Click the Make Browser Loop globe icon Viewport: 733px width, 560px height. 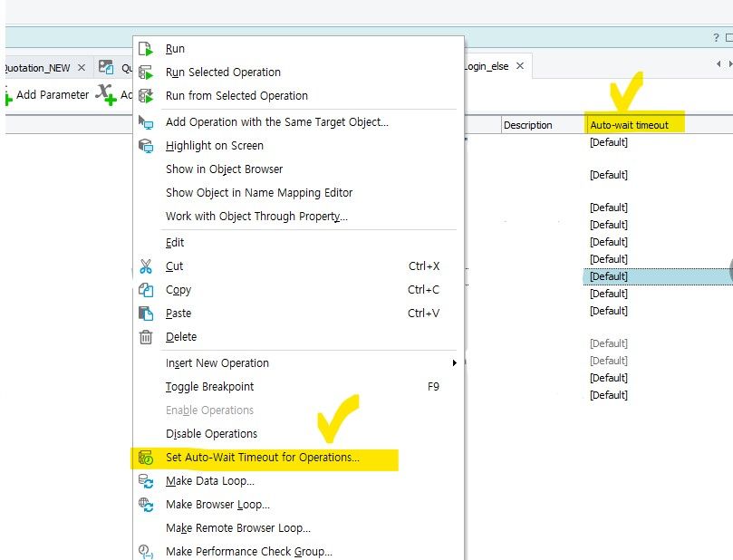146,505
